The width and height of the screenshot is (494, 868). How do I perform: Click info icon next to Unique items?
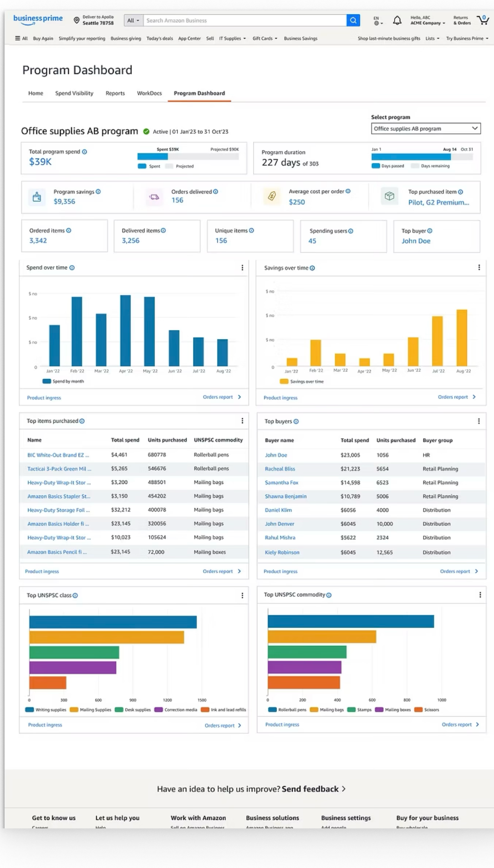[251, 230]
